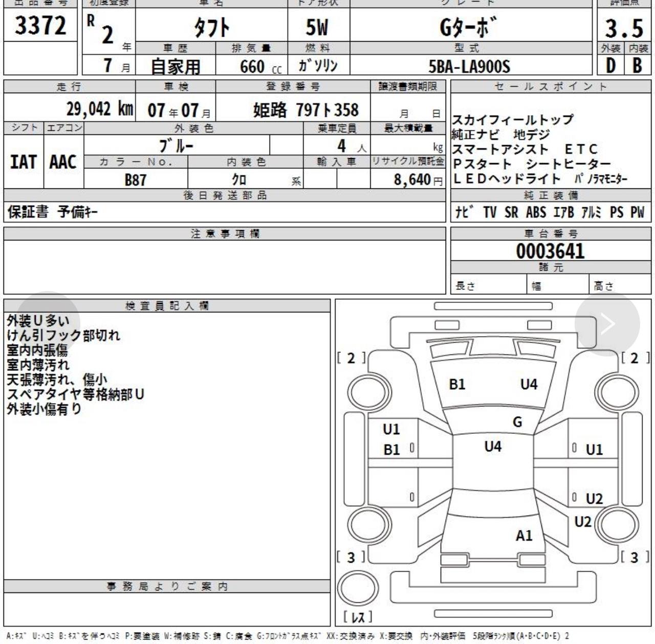Click the line スマートアシスト ETC
The width and height of the screenshot is (655, 644).
point(526,149)
